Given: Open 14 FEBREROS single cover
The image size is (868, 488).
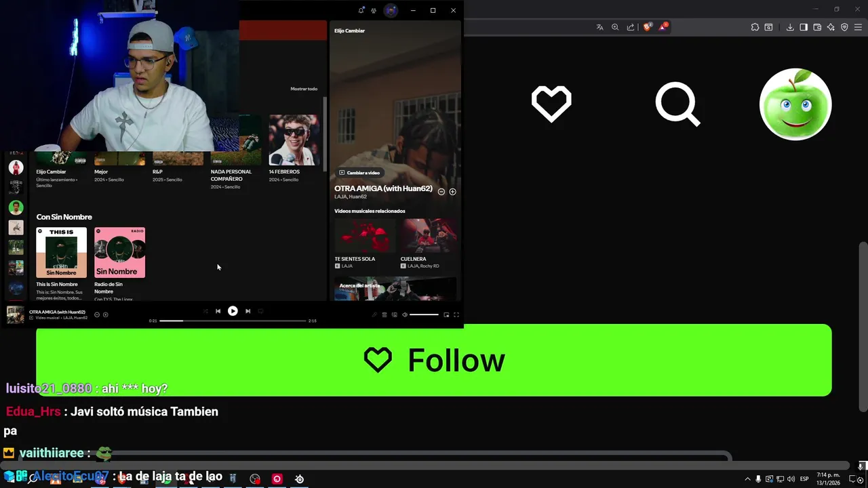Looking at the screenshot, I should [x=294, y=140].
